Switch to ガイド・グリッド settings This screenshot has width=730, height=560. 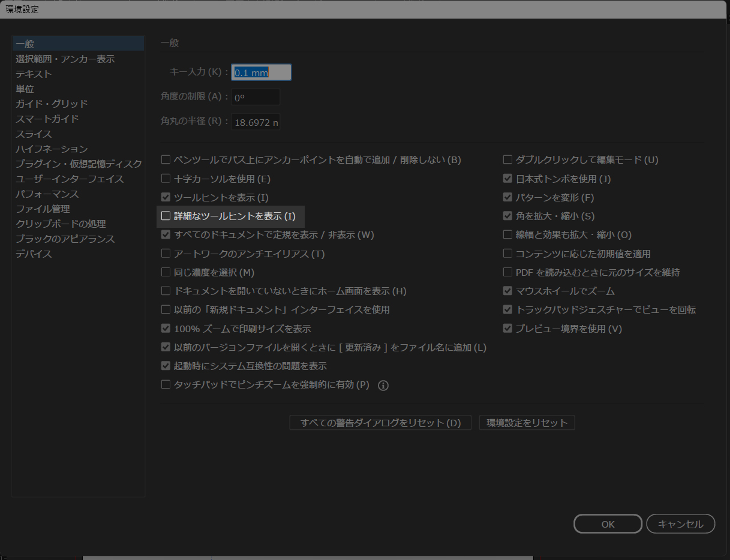click(x=52, y=104)
